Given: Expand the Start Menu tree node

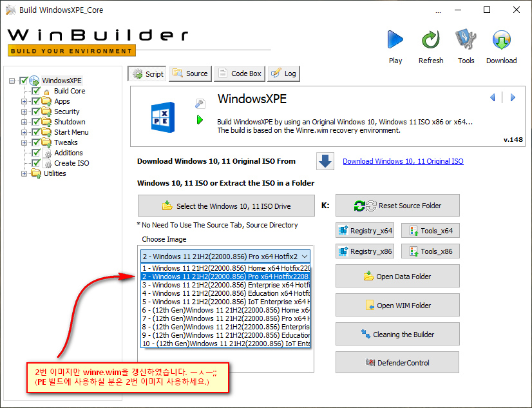Looking at the screenshot, I should tap(24, 132).
